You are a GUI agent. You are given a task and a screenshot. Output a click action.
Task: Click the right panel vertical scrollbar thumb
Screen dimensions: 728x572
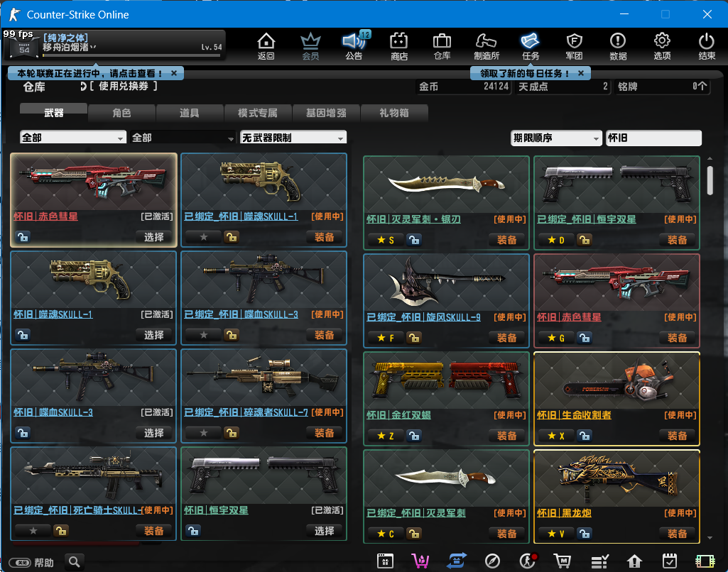click(x=710, y=180)
